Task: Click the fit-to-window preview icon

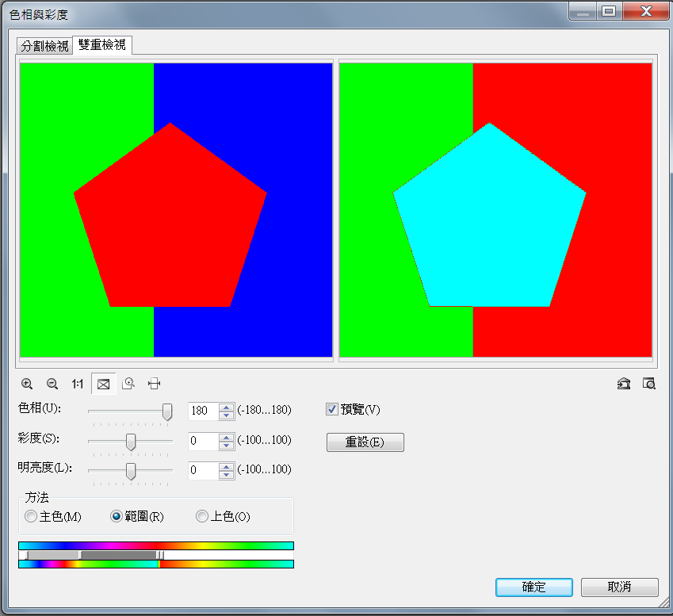Action: click(x=103, y=384)
